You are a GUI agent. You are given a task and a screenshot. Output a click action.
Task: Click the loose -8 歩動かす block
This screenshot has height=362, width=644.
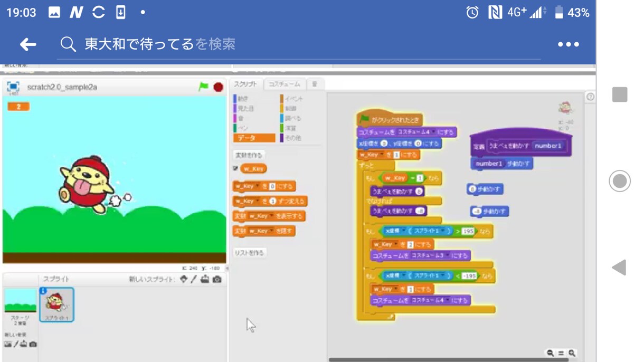click(x=489, y=212)
